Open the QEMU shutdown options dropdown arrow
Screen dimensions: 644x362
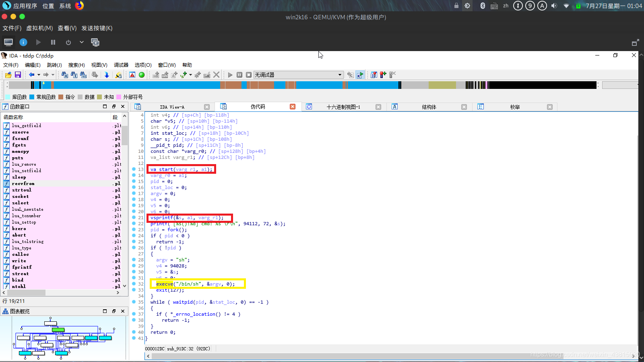82,42
